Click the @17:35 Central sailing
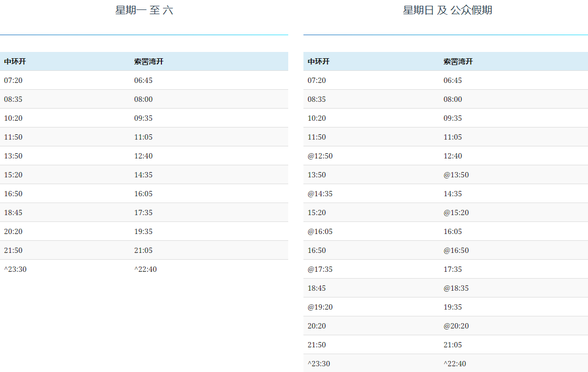 [320, 269]
